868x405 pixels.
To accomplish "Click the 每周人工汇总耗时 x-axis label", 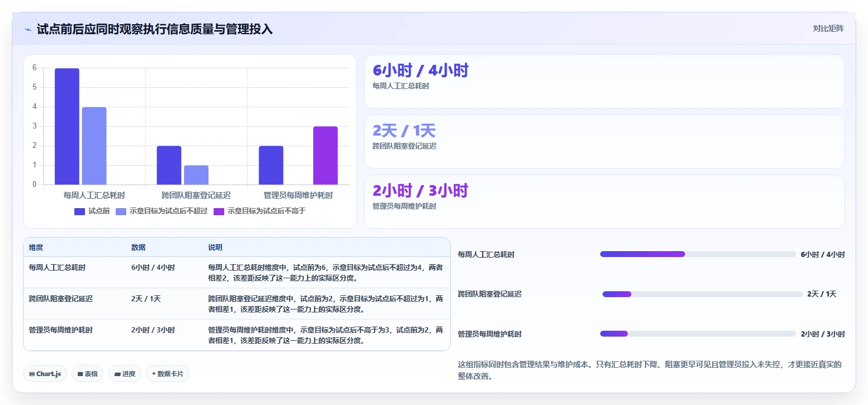I will click(x=94, y=195).
